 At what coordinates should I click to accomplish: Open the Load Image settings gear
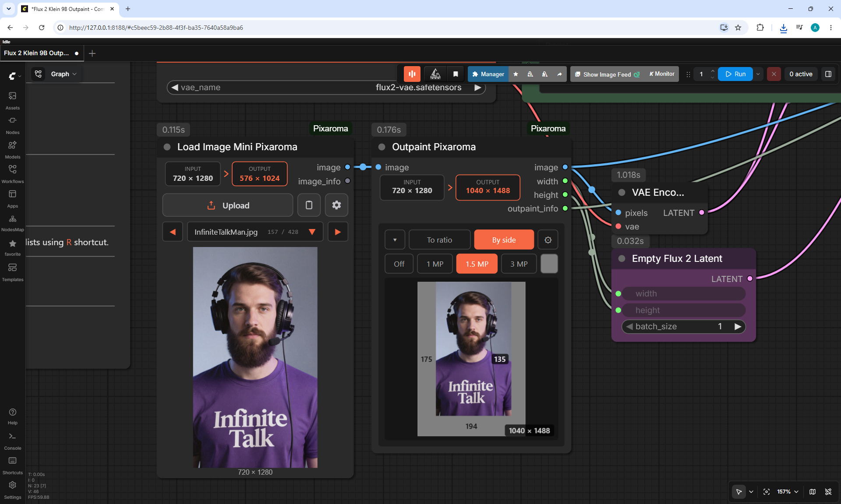(x=336, y=205)
